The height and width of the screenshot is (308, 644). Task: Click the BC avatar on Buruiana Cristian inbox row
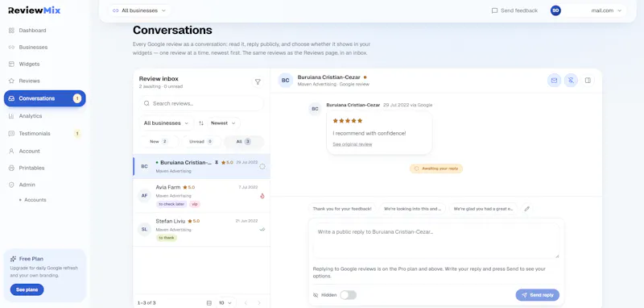144,167
